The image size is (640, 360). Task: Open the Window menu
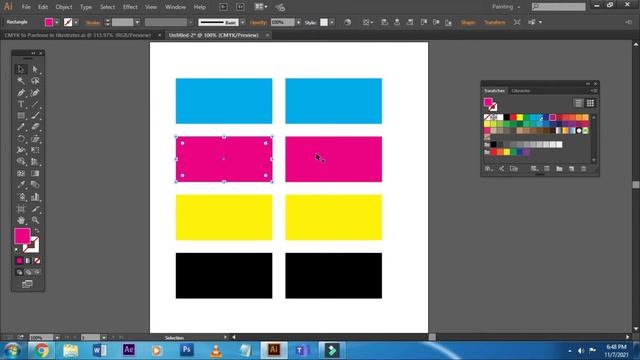click(x=176, y=7)
